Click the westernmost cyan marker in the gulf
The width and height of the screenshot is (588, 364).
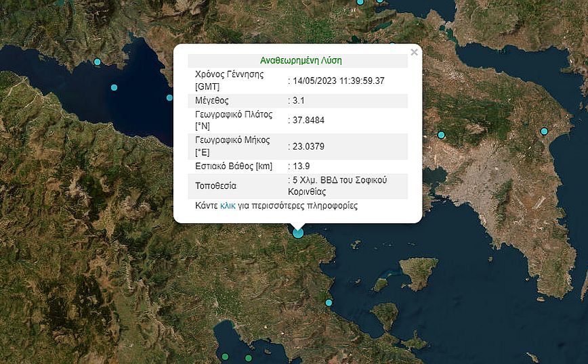click(97, 62)
